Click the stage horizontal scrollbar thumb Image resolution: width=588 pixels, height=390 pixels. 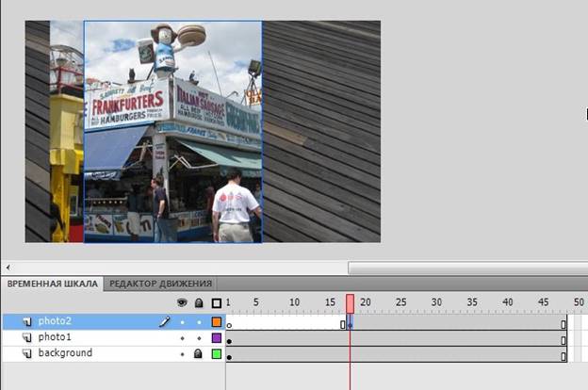tap(468, 268)
